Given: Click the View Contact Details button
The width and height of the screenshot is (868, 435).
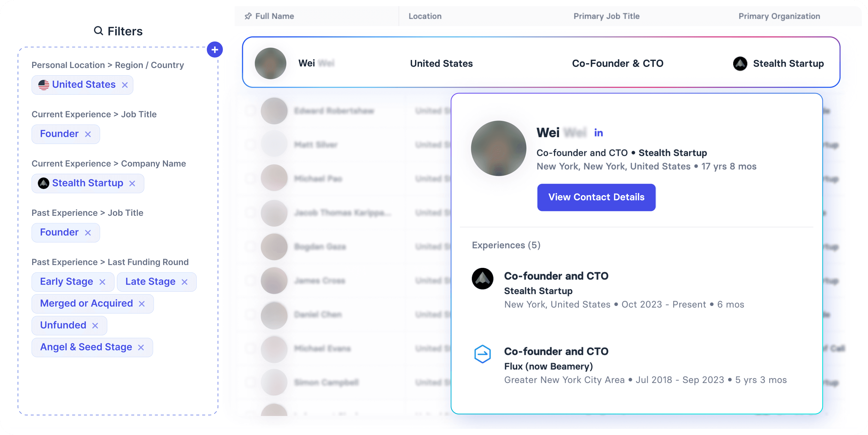Looking at the screenshot, I should coord(596,197).
